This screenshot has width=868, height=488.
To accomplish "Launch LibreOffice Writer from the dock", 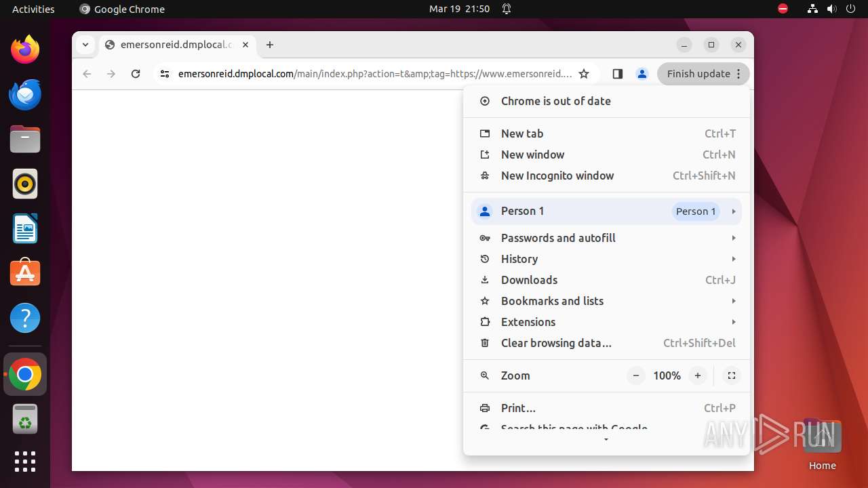I will coord(25,228).
